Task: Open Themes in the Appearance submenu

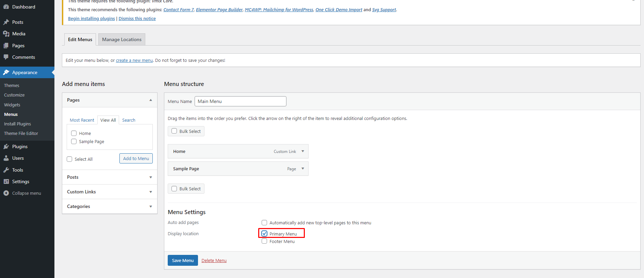Action: click(12, 85)
